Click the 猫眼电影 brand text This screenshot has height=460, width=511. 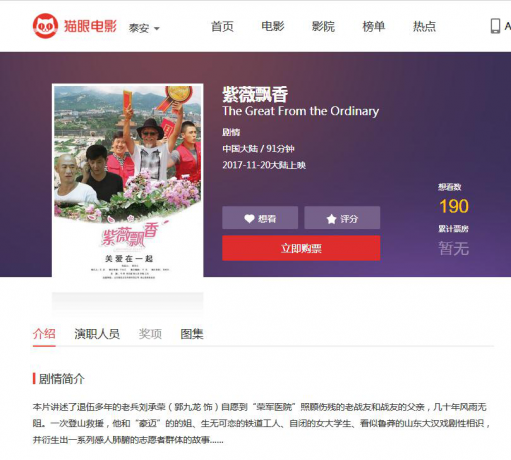point(90,26)
